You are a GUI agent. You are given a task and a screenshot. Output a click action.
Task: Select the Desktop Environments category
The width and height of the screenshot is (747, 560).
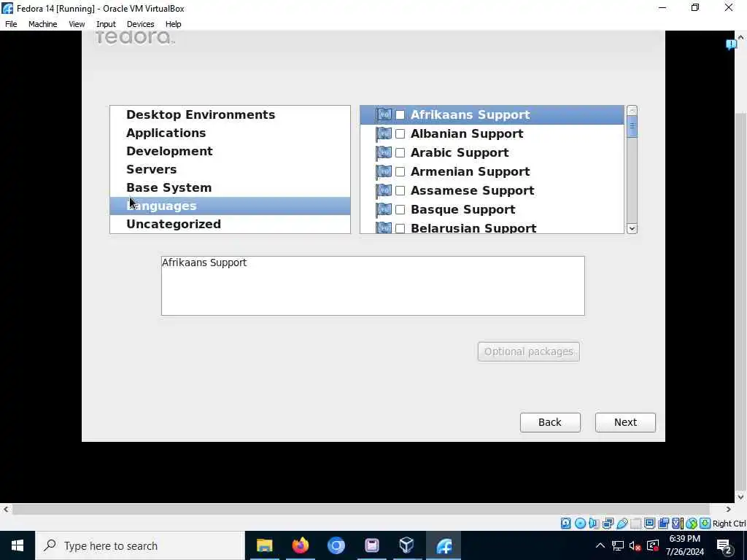point(230,114)
